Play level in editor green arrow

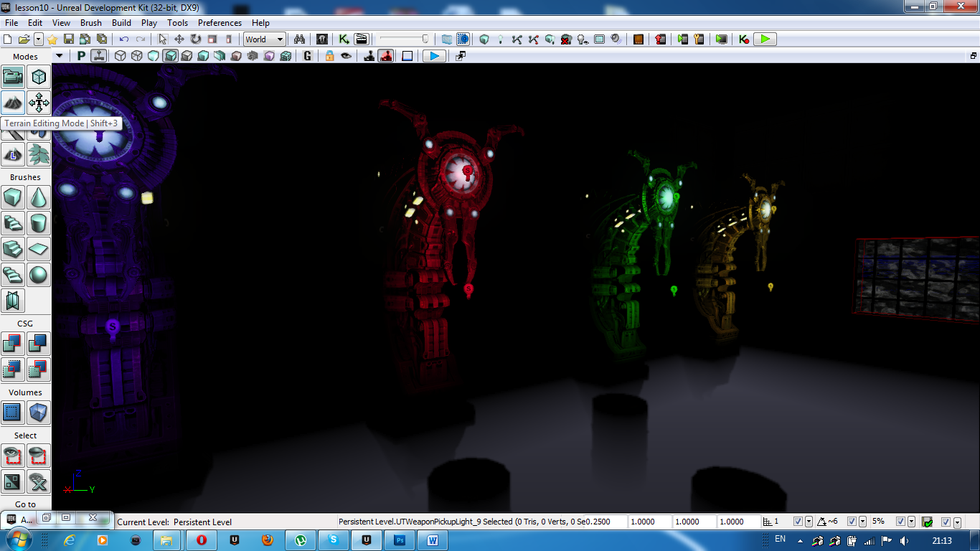point(765,39)
